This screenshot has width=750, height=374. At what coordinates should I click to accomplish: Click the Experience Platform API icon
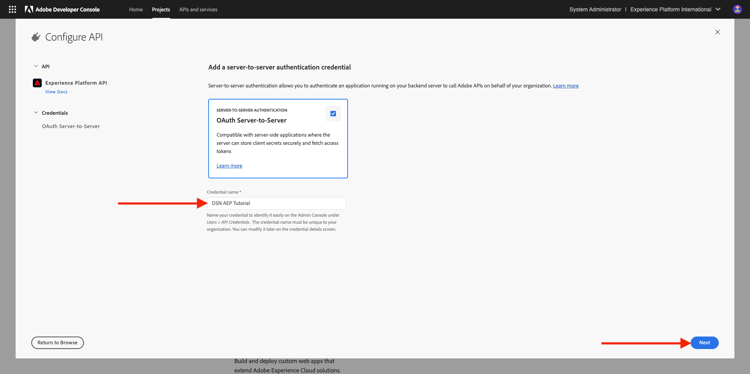[37, 83]
